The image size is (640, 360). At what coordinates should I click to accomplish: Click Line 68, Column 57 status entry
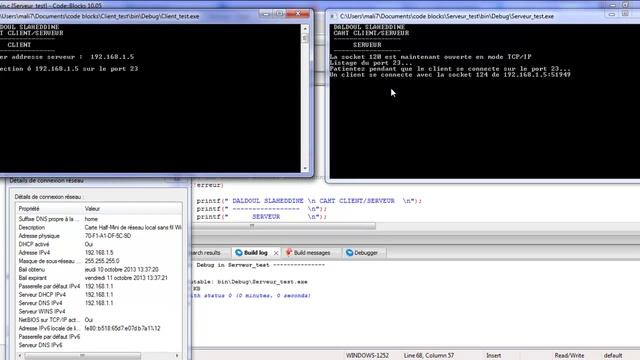pyautogui.click(x=429, y=356)
